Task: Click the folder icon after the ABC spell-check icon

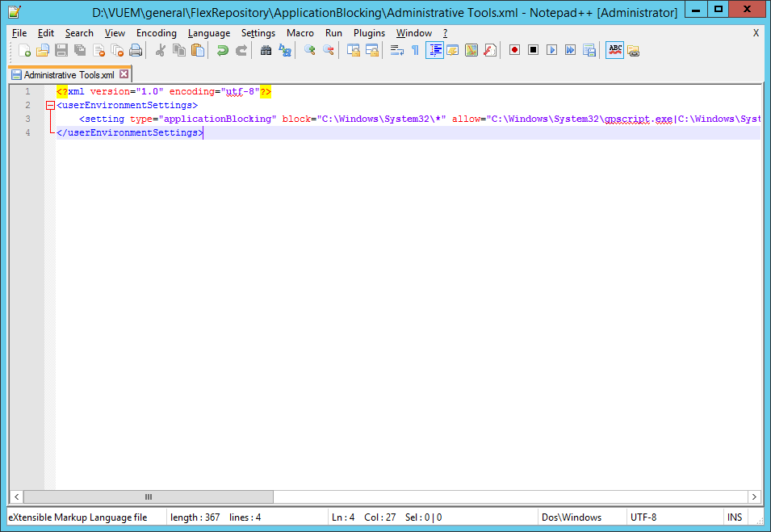Action: click(633, 50)
